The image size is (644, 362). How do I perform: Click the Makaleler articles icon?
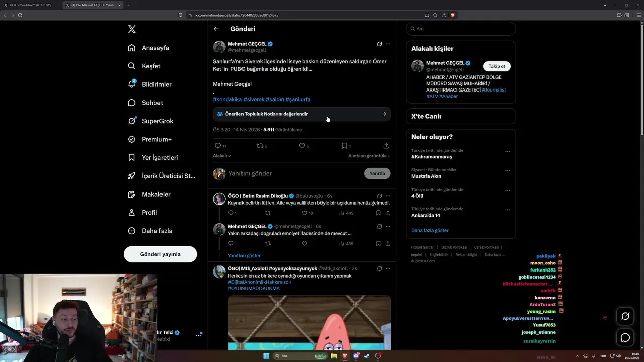click(132, 194)
